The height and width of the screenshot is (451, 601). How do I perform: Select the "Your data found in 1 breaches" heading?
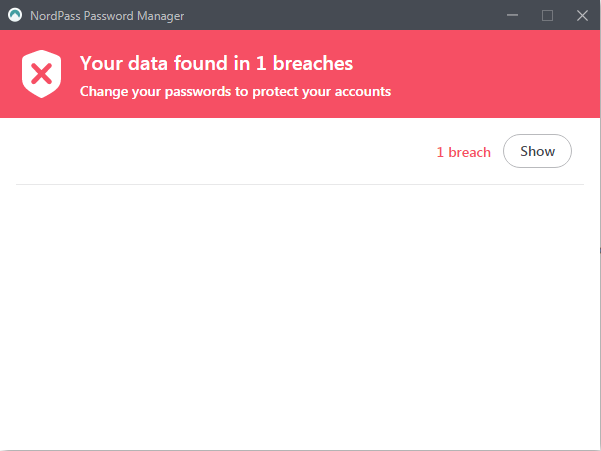point(216,64)
